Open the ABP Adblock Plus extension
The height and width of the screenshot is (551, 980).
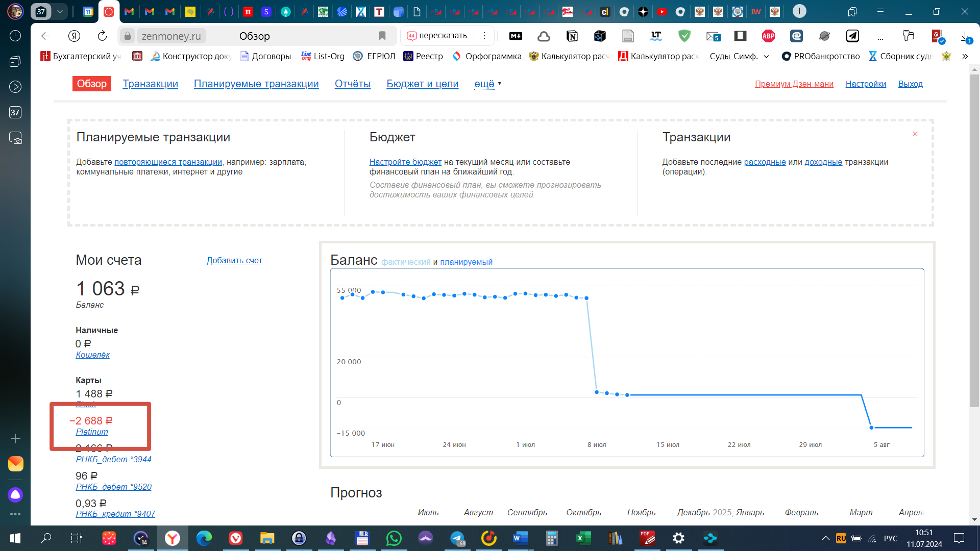pos(768,36)
